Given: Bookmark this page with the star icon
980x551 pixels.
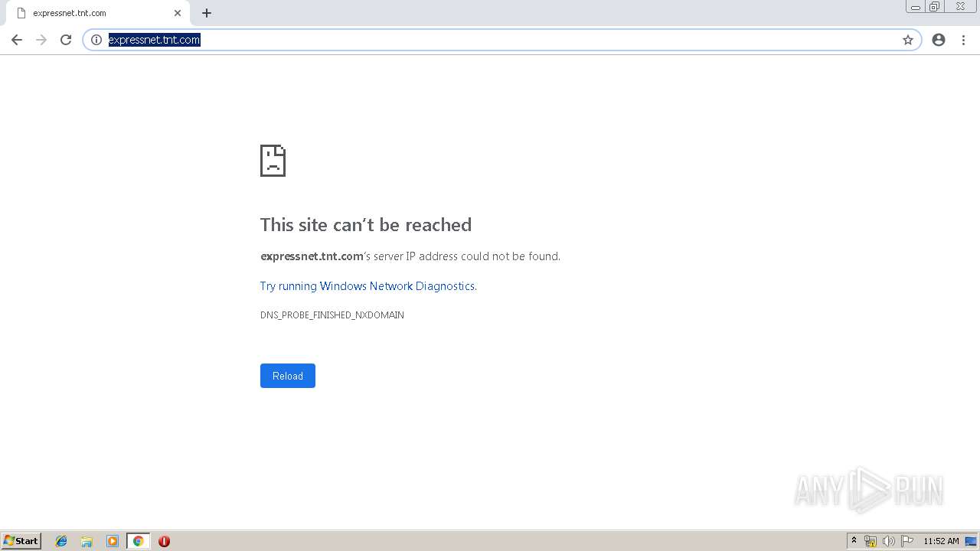Looking at the screenshot, I should pyautogui.click(x=908, y=40).
